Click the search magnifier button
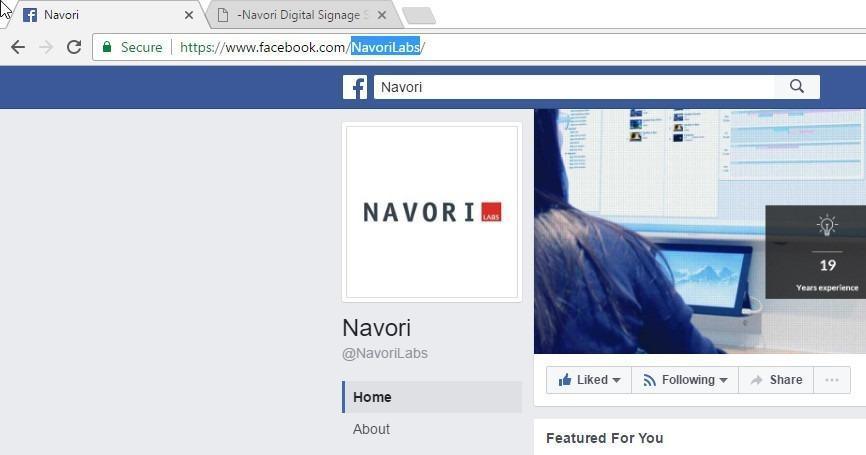 pos(796,87)
